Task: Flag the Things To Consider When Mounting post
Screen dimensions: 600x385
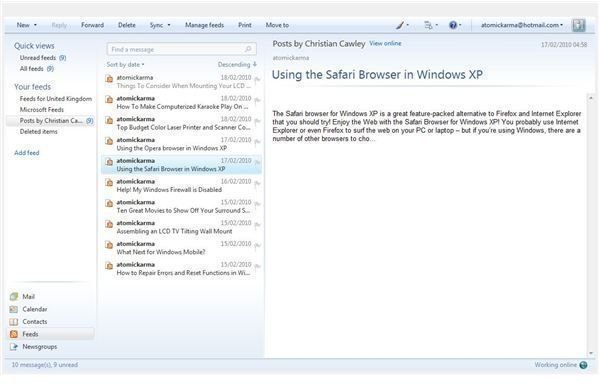Action: (x=257, y=80)
